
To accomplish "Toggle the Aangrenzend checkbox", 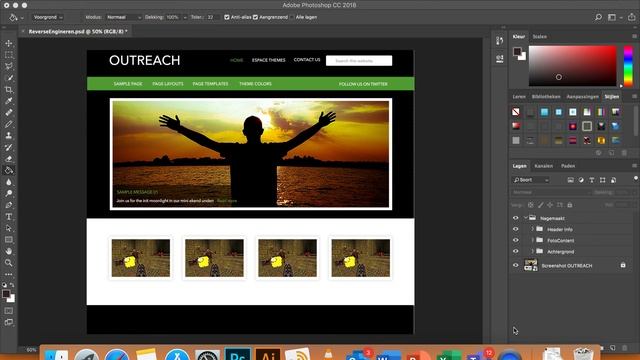I will (256, 17).
